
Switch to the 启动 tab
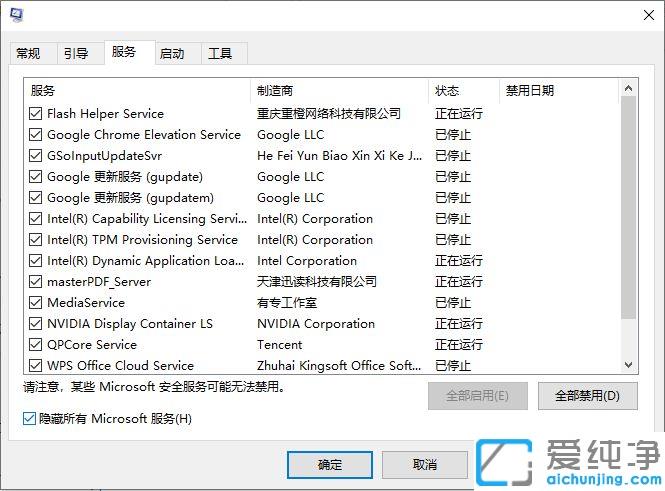(x=172, y=54)
